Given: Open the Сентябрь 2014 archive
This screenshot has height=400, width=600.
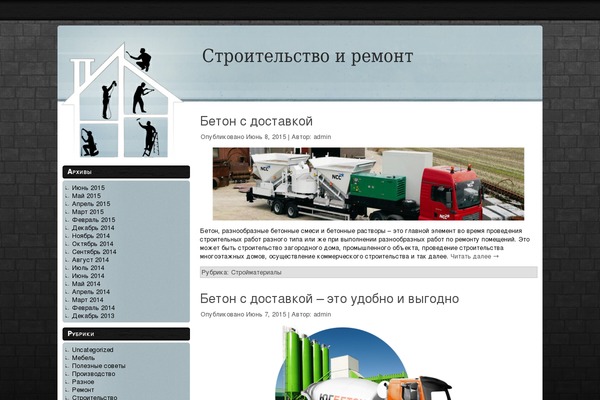Looking at the screenshot, I should [x=94, y=252].
